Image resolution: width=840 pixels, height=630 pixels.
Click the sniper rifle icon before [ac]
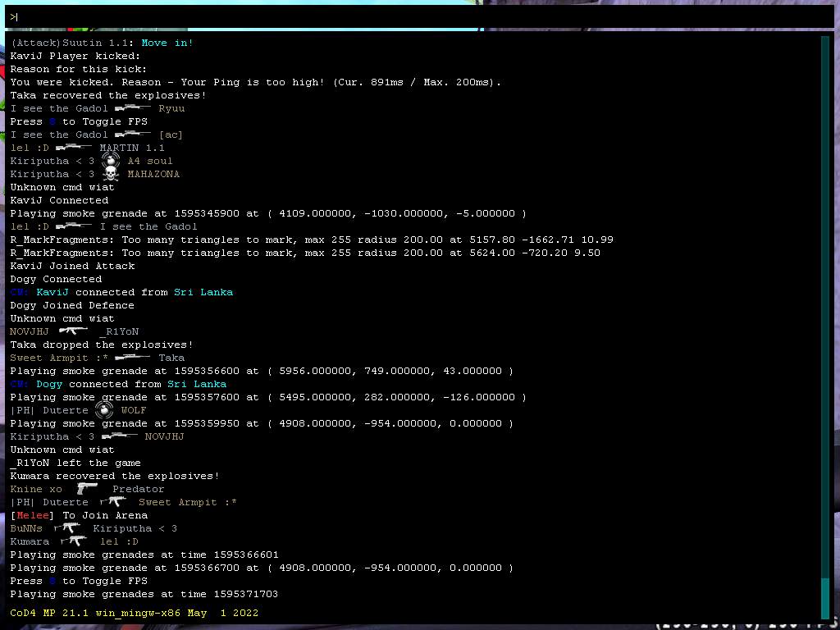tap(133, 135)
